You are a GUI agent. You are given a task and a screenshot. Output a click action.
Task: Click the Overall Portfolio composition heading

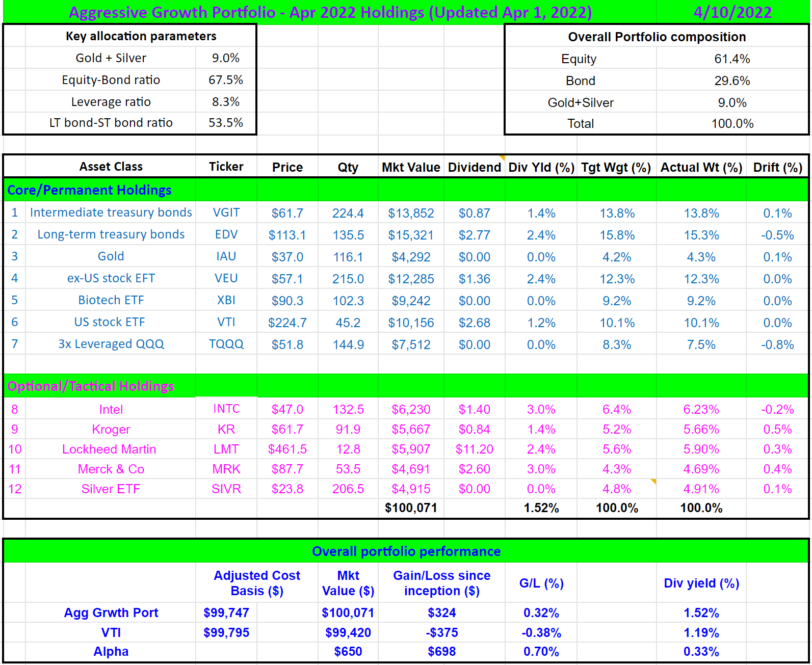click(657, 37)
